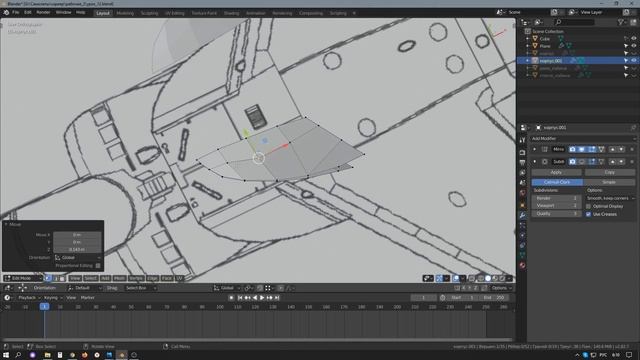Open the Edit Mode dropdown

(23, 278)
